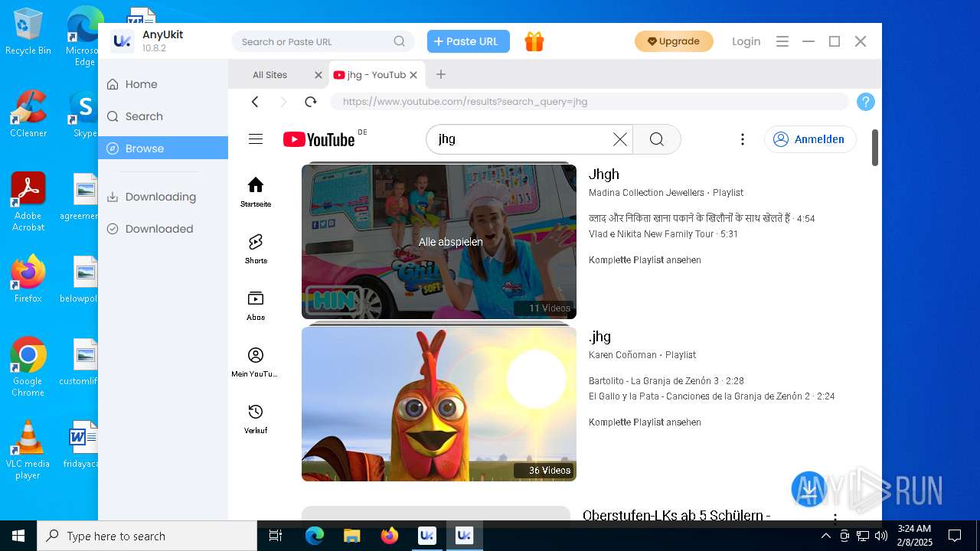Screen dimensions: 980x551
Task: Open Microsoft Edge from the taskbar
Action: tap(315, 536)
